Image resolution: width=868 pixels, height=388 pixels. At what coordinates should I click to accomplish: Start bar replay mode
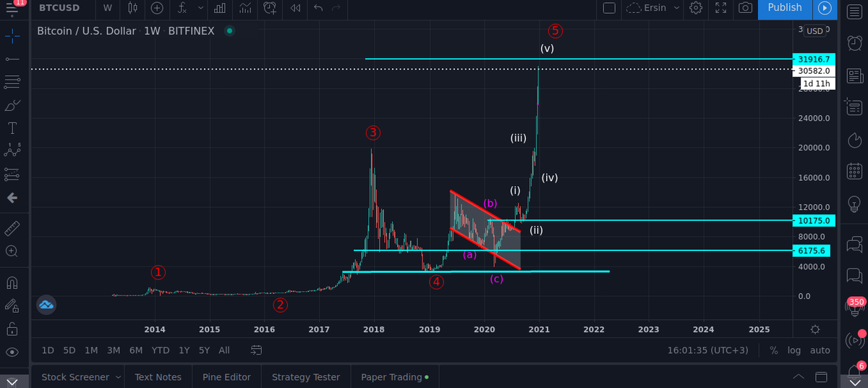(294, 8)
